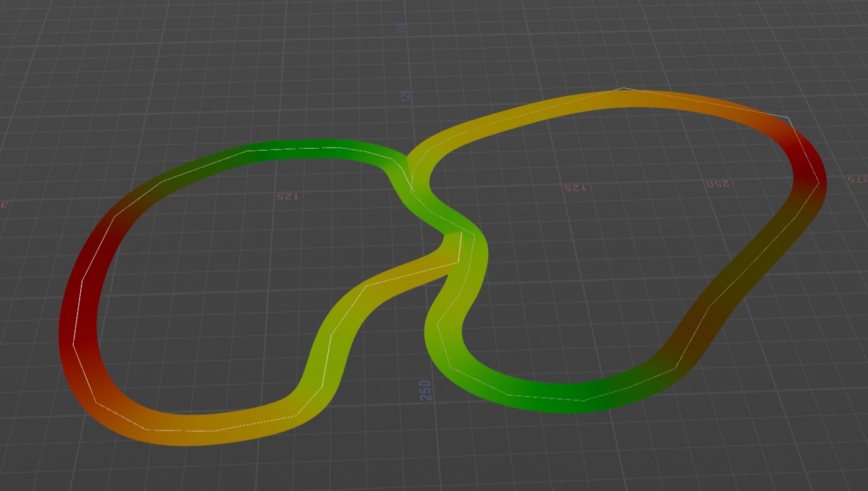868x491 pixels.
Task: Click the red "-250" grid axis label
Action: pos(721,183)
